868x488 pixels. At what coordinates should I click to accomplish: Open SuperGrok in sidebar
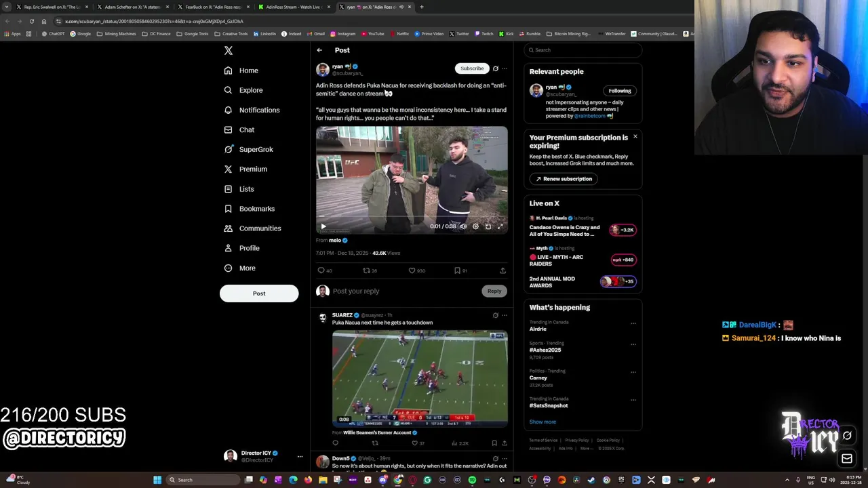(248, 149)
